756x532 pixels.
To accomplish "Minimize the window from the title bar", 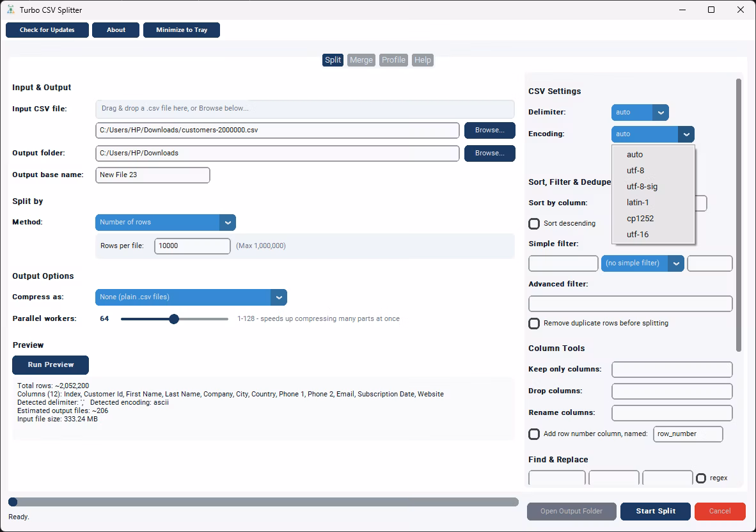I will (682, 10).
